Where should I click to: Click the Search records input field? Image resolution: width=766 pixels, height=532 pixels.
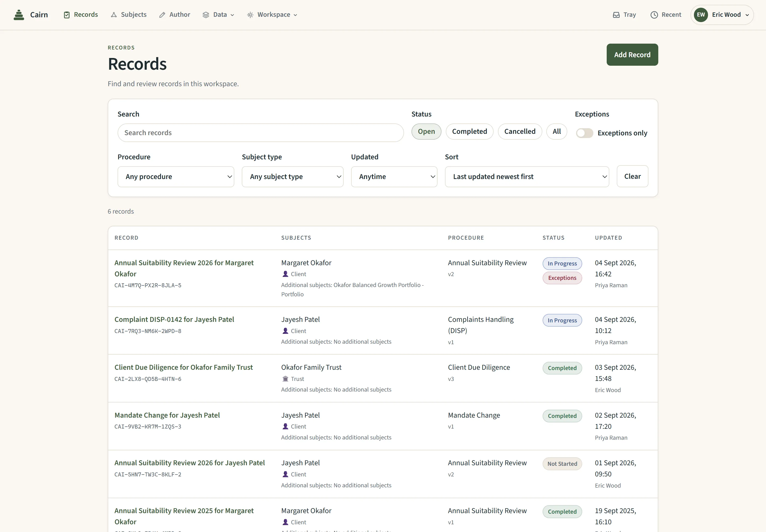260,133
